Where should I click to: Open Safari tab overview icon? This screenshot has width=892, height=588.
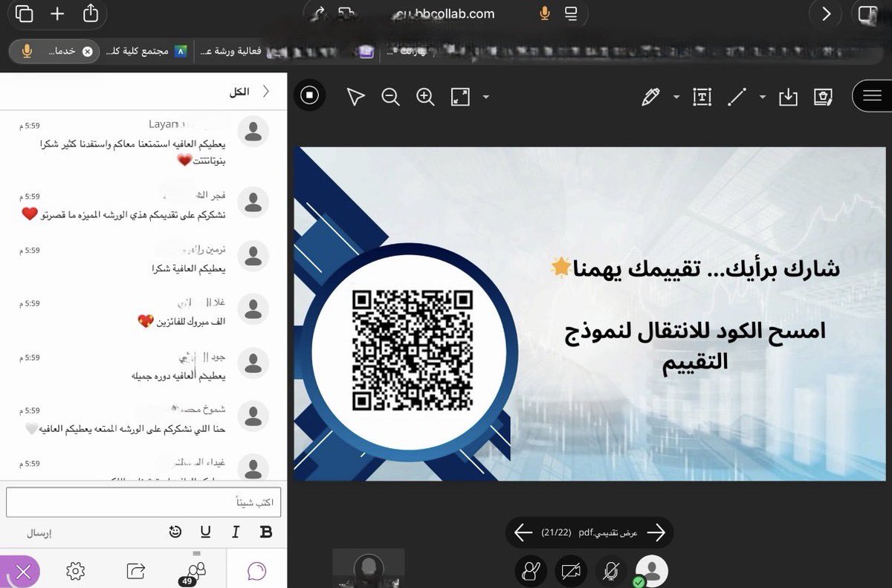point(24,13)
